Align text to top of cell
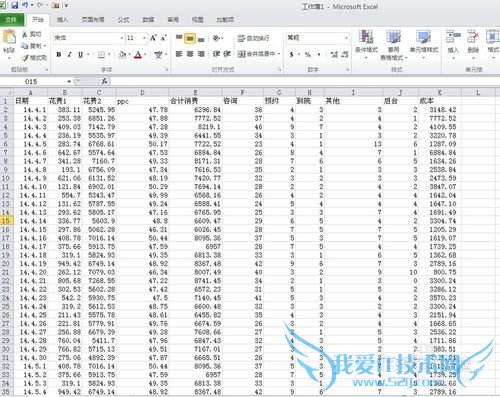 tap(179, 38)
